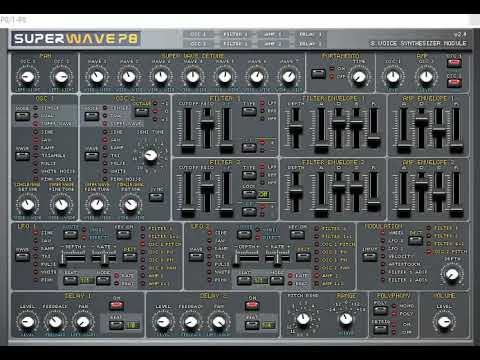Click the LFO 1 Rate slider
Viewport: 480px width, 360px height.
pyautogui.click(x=104, y=259)
